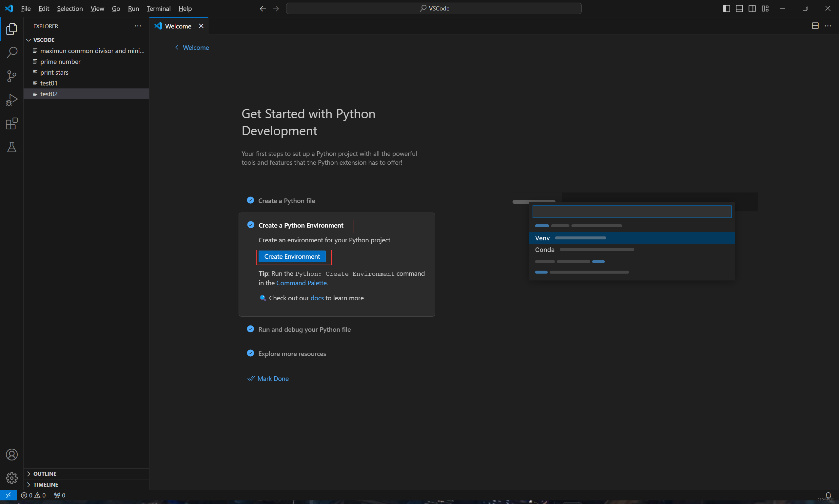Image resolution: width=839 pixels, height=504 pixels.
Task: Open Manage gear settings icon
Action: [x=11, y=478]
